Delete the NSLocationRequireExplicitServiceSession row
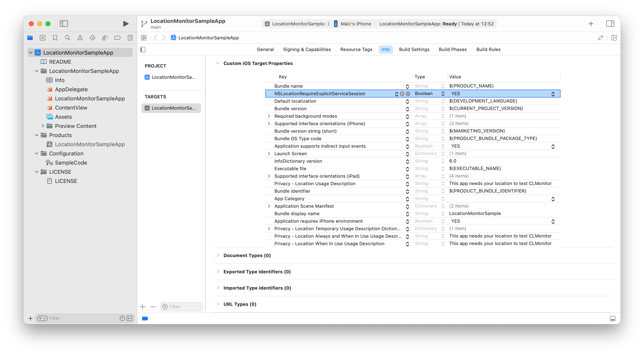 (408, 94)
